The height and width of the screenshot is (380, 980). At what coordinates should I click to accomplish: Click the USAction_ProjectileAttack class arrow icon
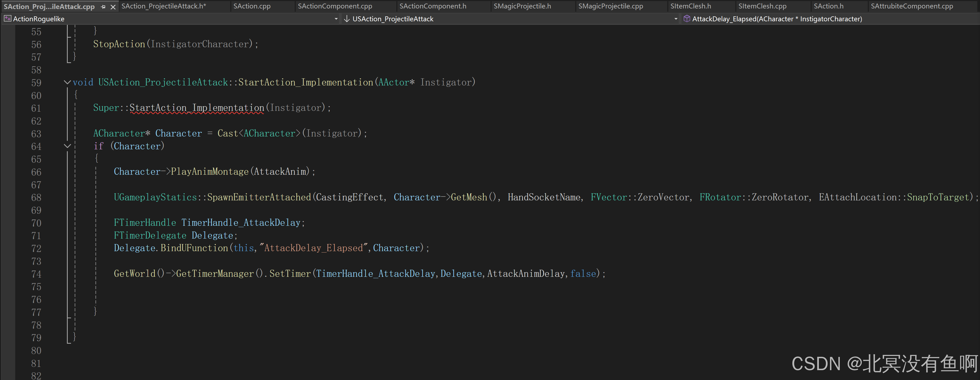(347, 19)
